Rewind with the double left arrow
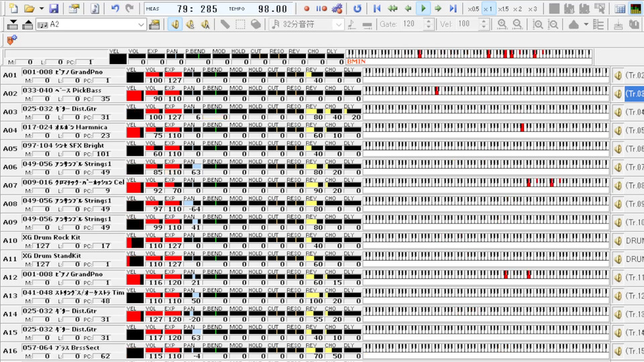Viewport: 644px width, 362px height. click(392, 9)
